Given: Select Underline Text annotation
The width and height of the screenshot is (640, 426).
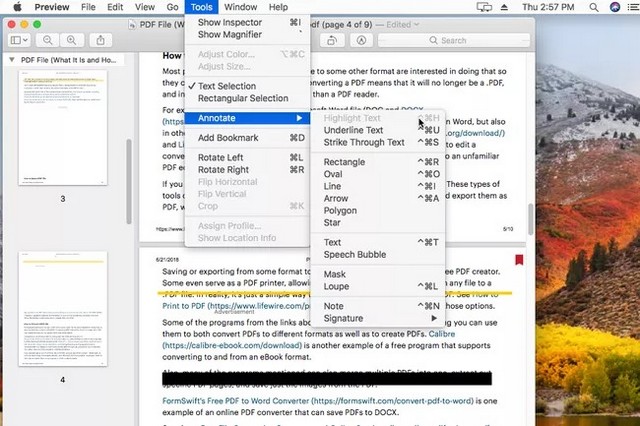Looking at the screenshot, I should click(378, 130).
